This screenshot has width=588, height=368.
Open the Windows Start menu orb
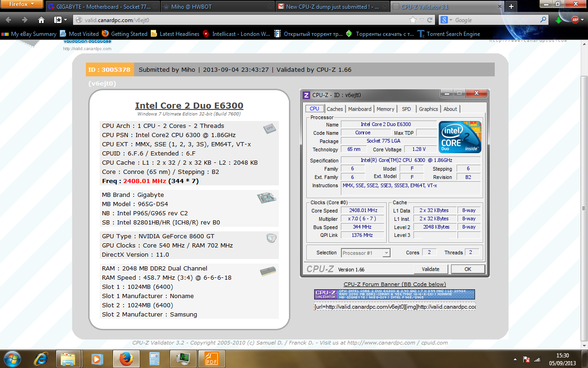[12, 359]
